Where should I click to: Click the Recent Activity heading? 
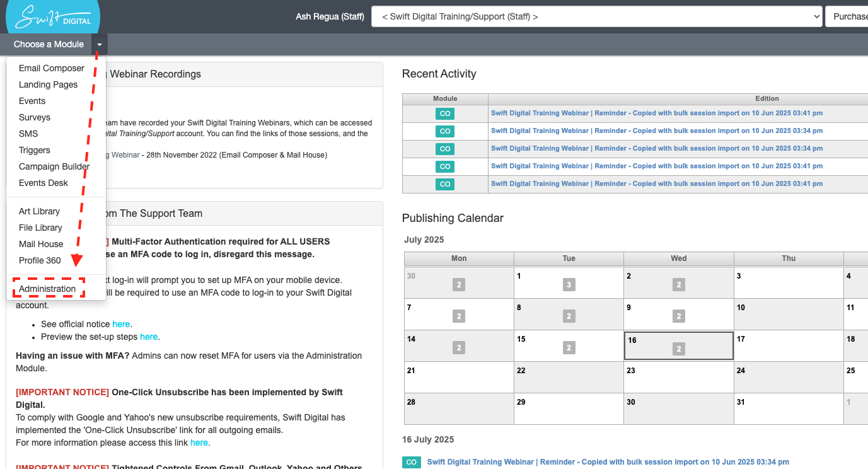pos(439,74)
